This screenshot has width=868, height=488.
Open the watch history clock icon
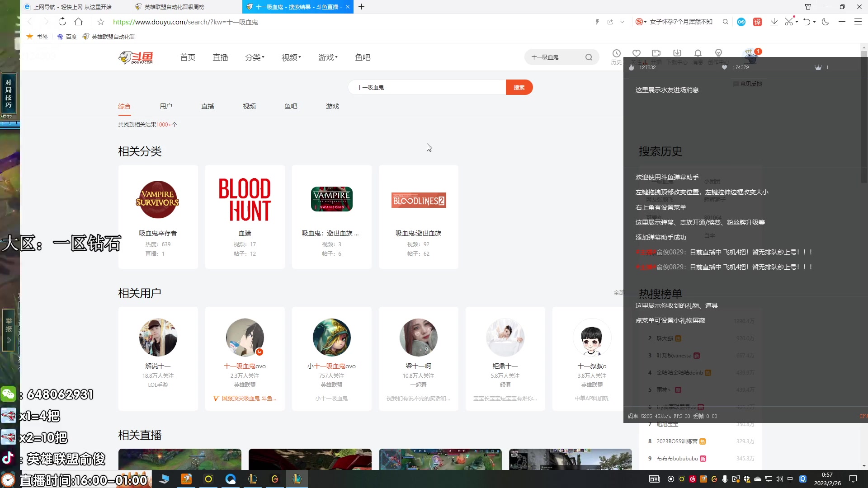point(616,53)
